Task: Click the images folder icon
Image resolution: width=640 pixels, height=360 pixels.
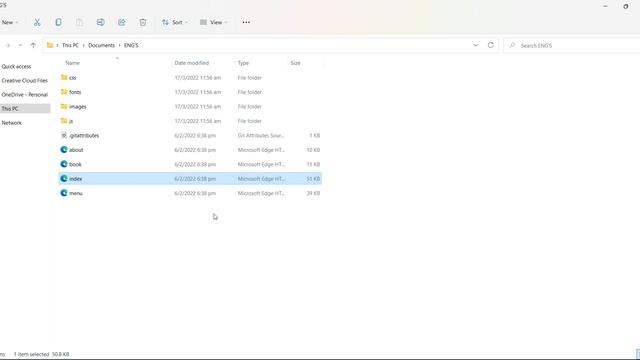Action: coord(64,106)
